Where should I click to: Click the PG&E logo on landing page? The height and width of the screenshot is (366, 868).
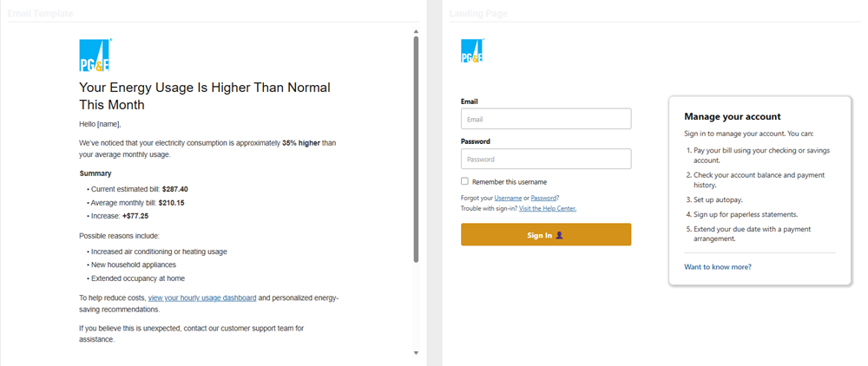point(471,50)
